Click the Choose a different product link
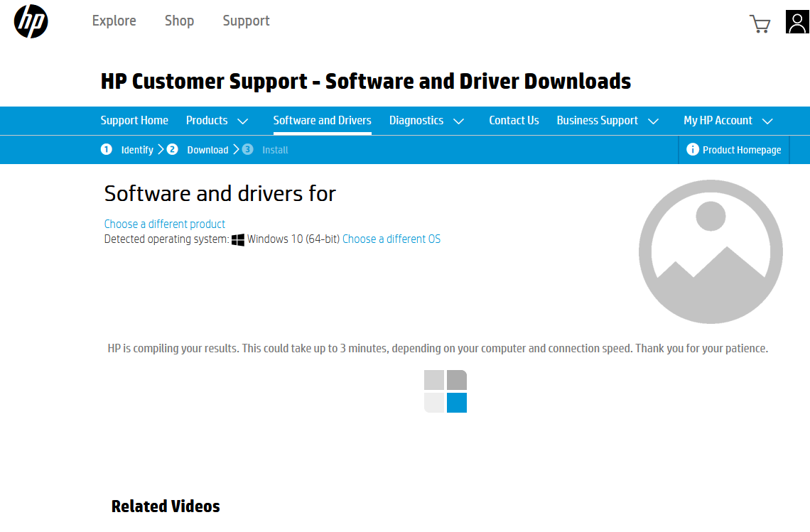 point(164,224)
